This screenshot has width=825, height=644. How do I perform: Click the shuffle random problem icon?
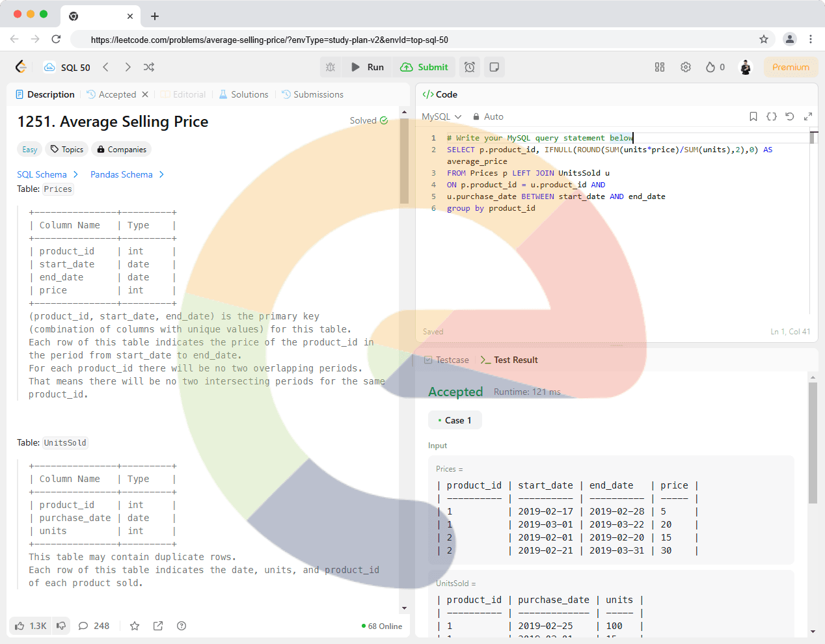149,67
